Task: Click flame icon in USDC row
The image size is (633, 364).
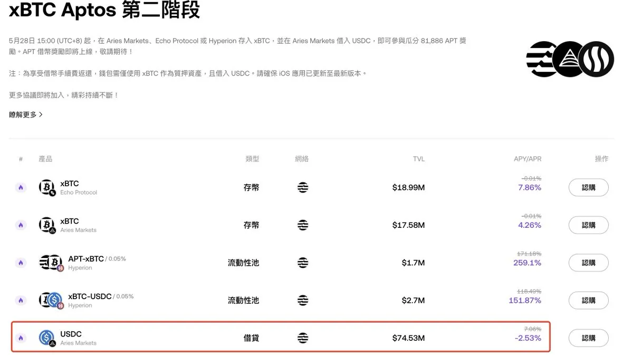Action: [21, 338]
